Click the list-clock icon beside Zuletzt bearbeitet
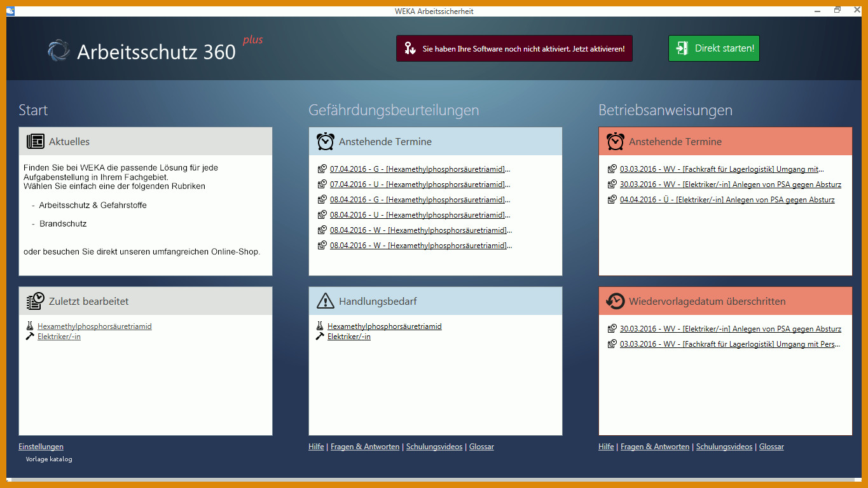Screen dimensions: 868x488 36,301
